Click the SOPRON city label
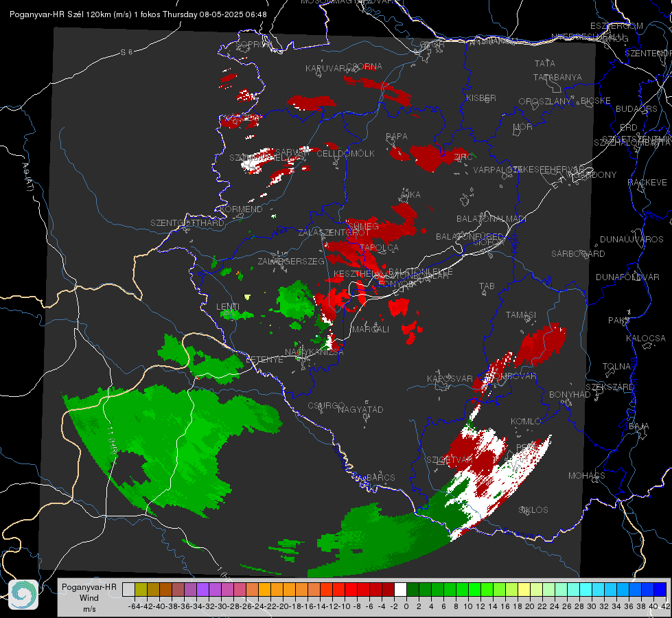672x618 pixels. pos(254,44)
